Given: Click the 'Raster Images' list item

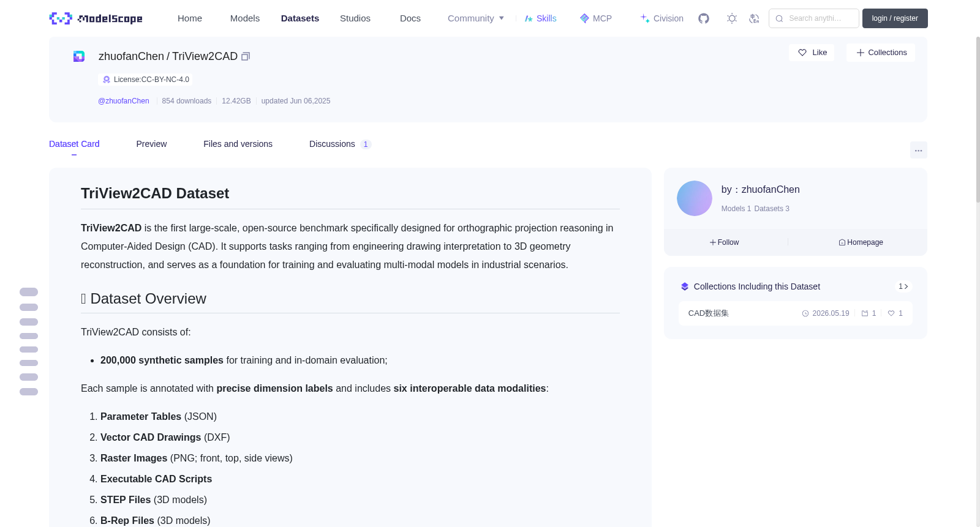Looking at the screenshot, I should click(x=197, y=458).
